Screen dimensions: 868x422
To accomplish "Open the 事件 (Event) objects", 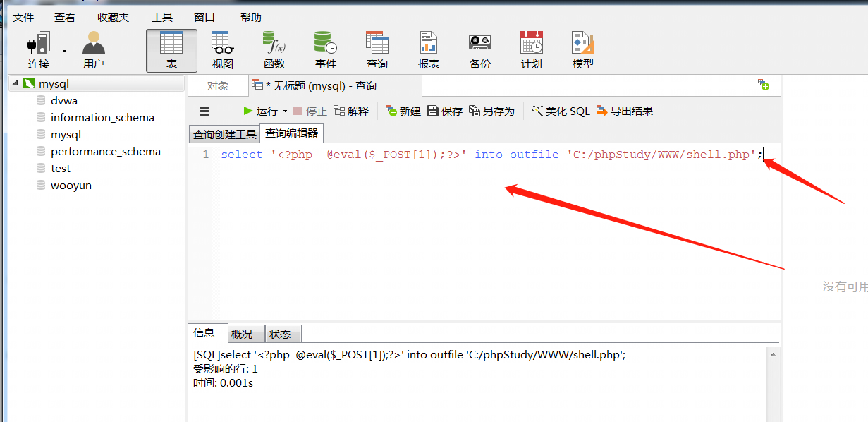I will 326,50.
